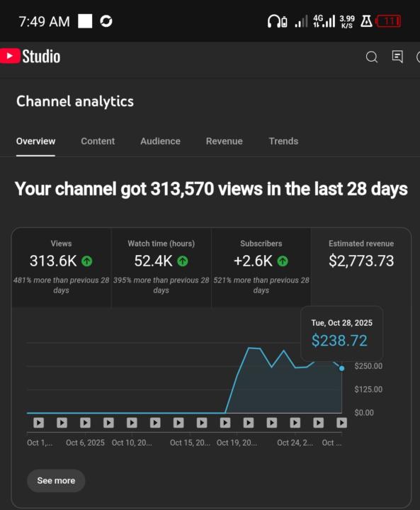Viewport: 420px width, 510px height.
Task: Switch to the Content tab
Action: point(98,141)
